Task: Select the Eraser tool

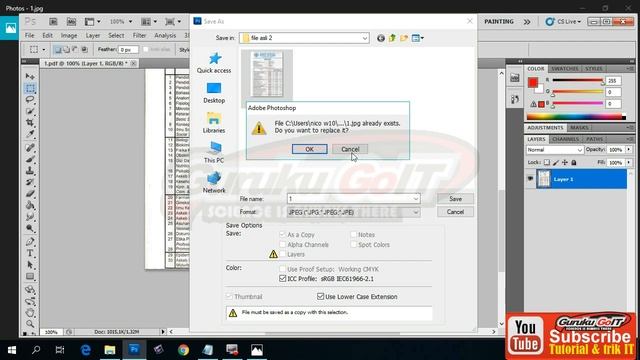Action: pos(30,194)
